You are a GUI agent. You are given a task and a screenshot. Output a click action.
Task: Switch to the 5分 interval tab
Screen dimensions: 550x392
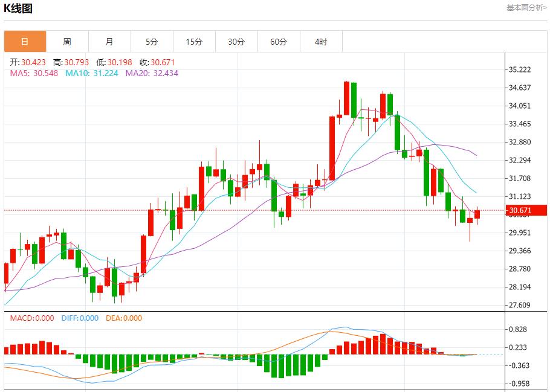tap(152, 42)
